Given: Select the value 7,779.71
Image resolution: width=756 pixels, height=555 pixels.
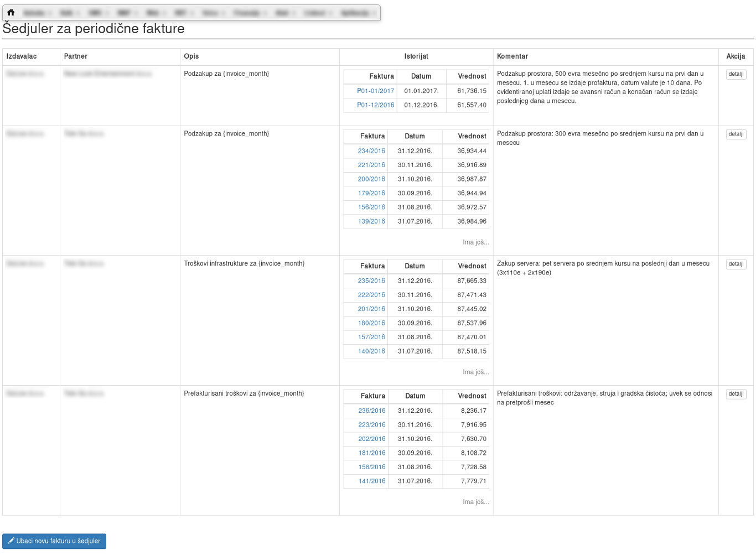Looking at the screenshot, I should (x=474, y=481).
